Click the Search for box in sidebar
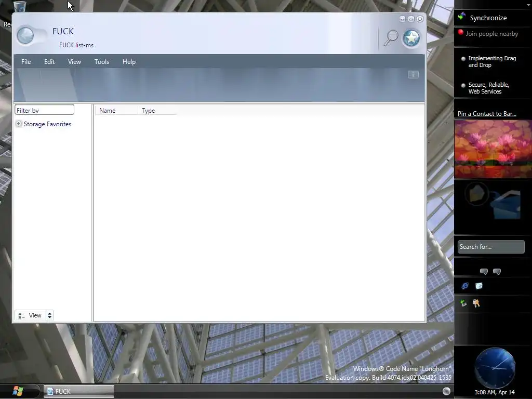The height and width of the screenshot is (399, 532). click(x=491, y=247)
